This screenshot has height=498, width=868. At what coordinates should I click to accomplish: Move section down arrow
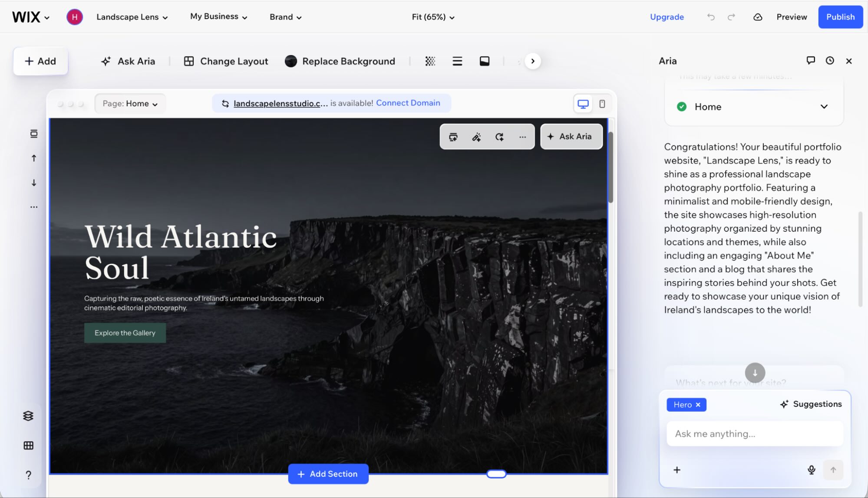click(34, 183)
